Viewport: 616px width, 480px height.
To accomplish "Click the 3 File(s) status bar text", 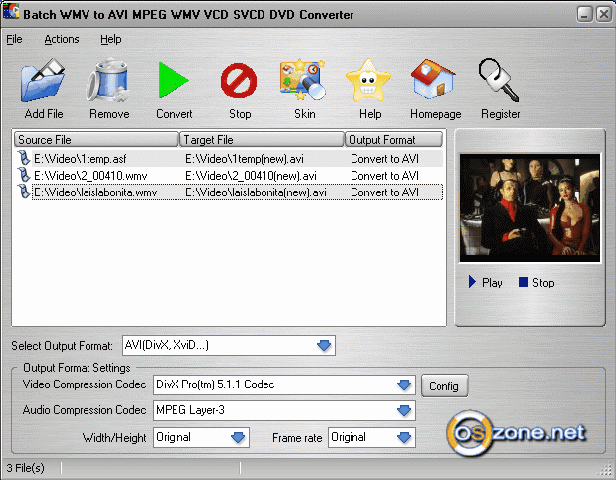I will click(x=26, y=468).
